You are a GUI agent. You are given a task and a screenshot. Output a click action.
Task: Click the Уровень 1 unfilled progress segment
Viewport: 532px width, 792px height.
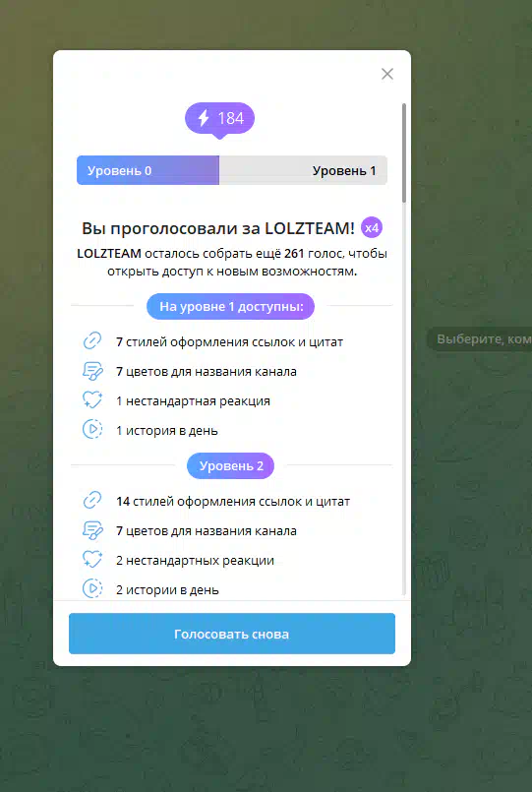click(x=303, y=170)
